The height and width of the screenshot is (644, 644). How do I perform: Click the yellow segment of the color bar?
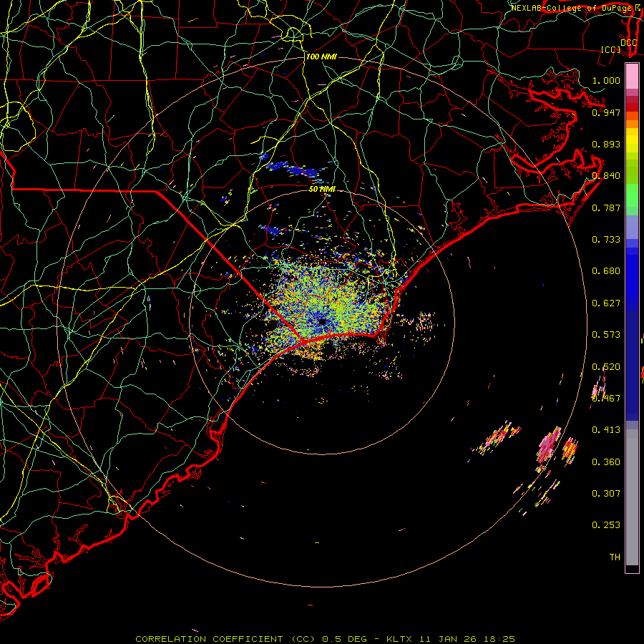point(632,140)
